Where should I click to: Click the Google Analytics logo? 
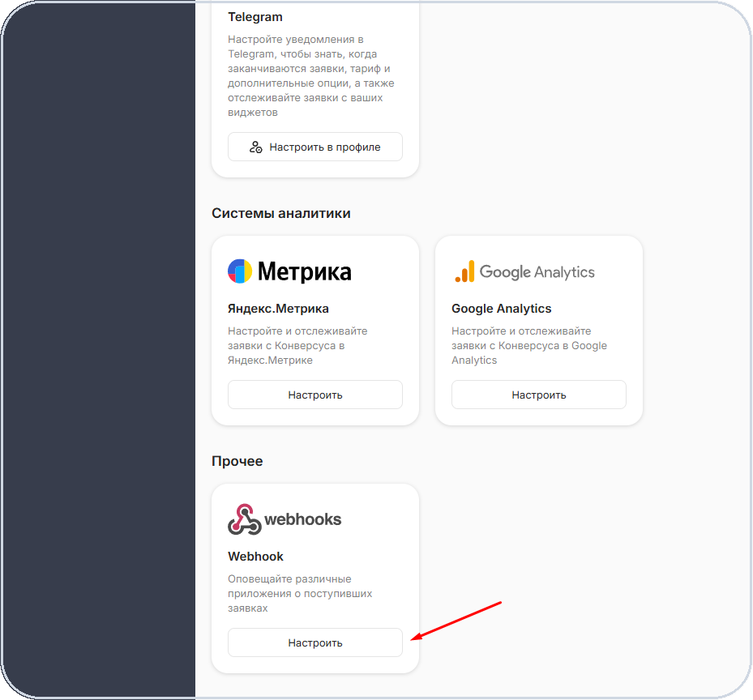[x=524, y=271]
